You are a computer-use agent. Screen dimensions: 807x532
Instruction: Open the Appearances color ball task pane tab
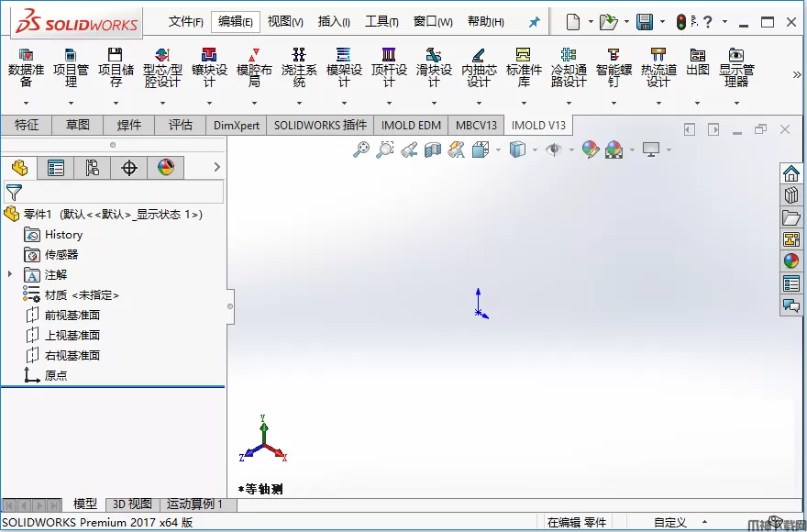(x=790, y=260)
